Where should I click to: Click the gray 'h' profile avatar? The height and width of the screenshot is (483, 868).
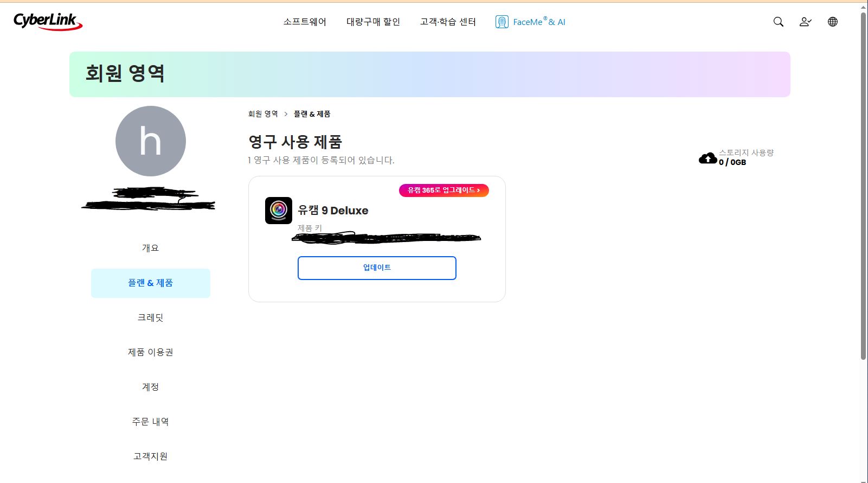(151, 141)
